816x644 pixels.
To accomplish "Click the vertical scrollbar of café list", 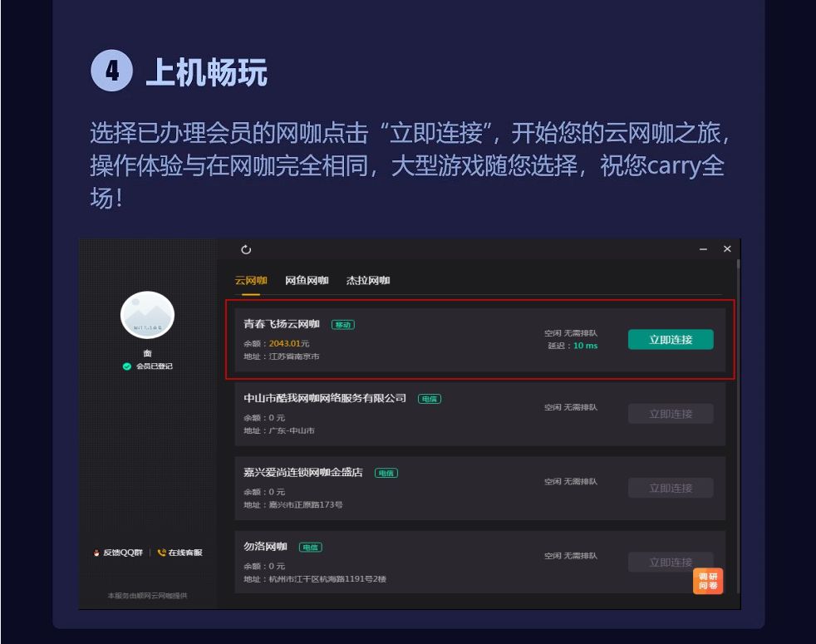I will [x=738, y=427].
